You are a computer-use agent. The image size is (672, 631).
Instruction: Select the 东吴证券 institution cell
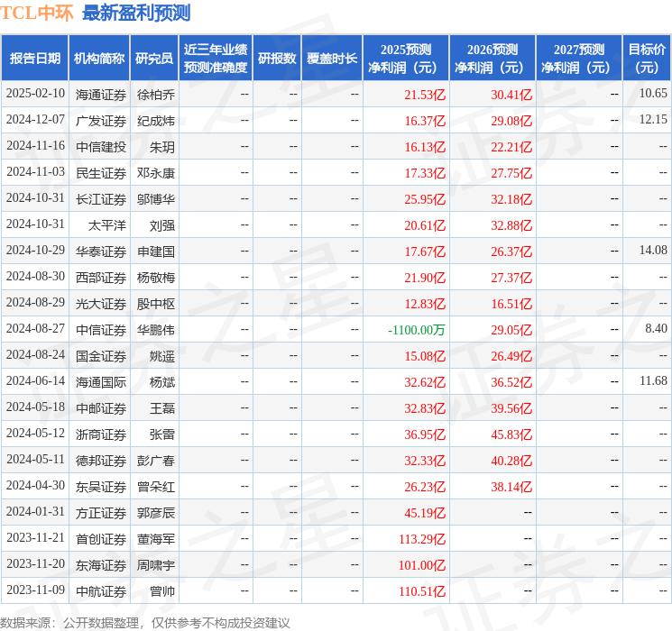101,487
